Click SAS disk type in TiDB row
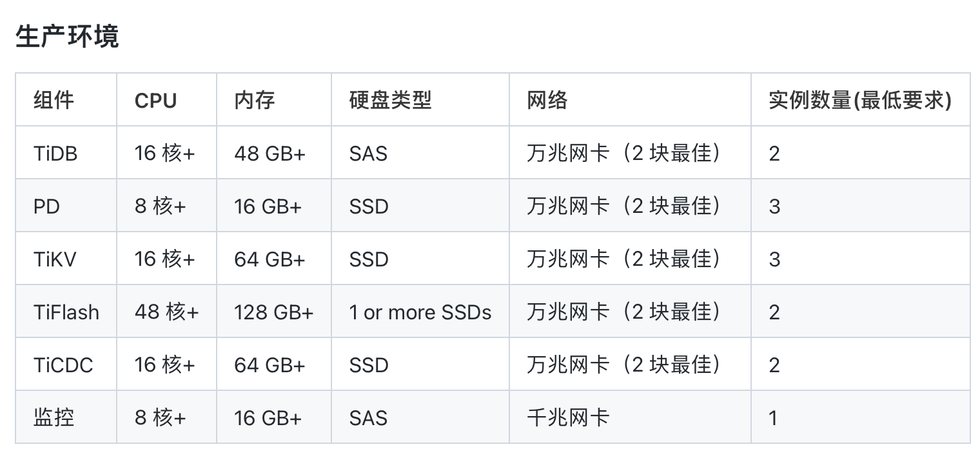This screenshot has height=449, width=980. point(368,154)
